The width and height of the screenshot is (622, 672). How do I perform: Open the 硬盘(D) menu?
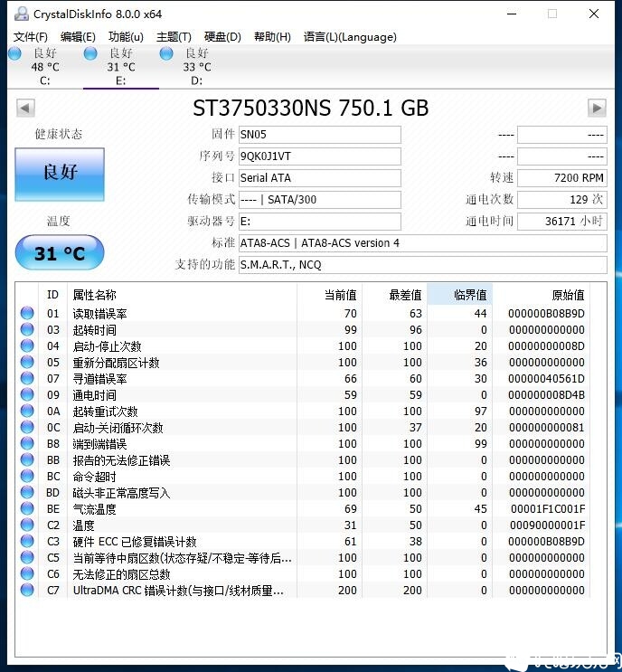pyautogui.click(x=222, y=37)
